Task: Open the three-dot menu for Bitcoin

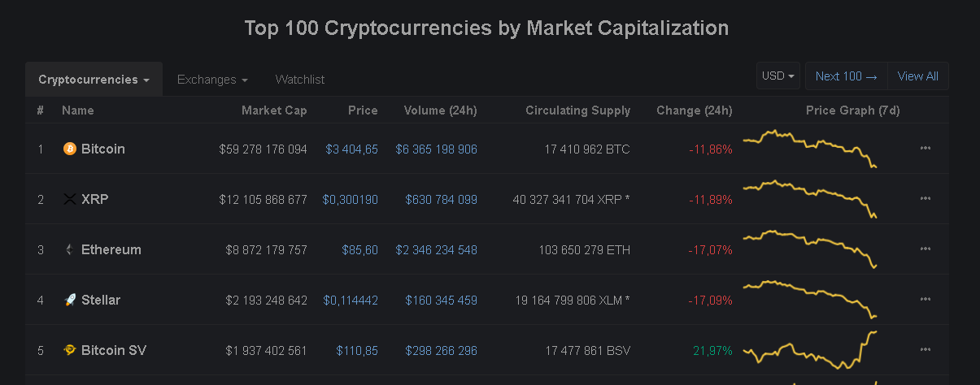Action: pos(925,149)
